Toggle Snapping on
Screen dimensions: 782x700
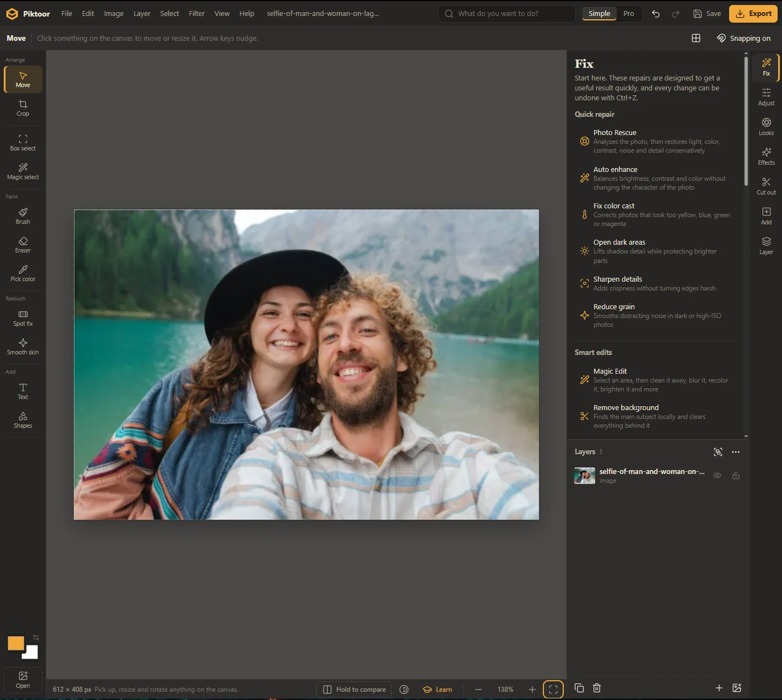[x=744, y=38]
